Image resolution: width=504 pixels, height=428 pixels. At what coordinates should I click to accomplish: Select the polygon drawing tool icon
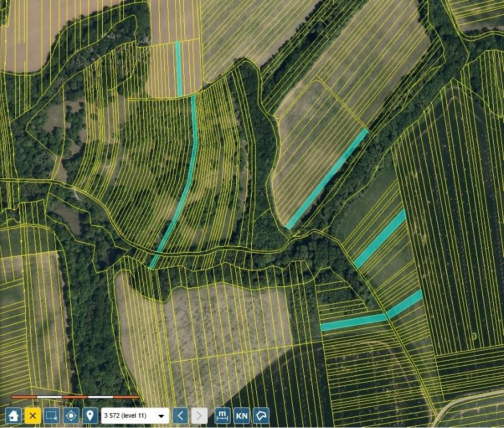click(261, 415)
